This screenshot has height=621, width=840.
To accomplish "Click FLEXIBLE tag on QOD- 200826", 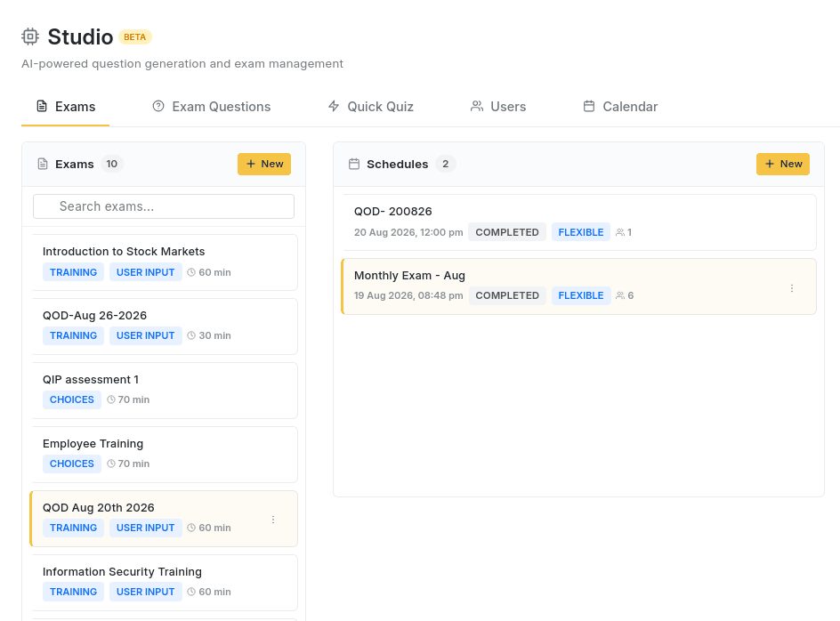I will [x=581, y=232].
